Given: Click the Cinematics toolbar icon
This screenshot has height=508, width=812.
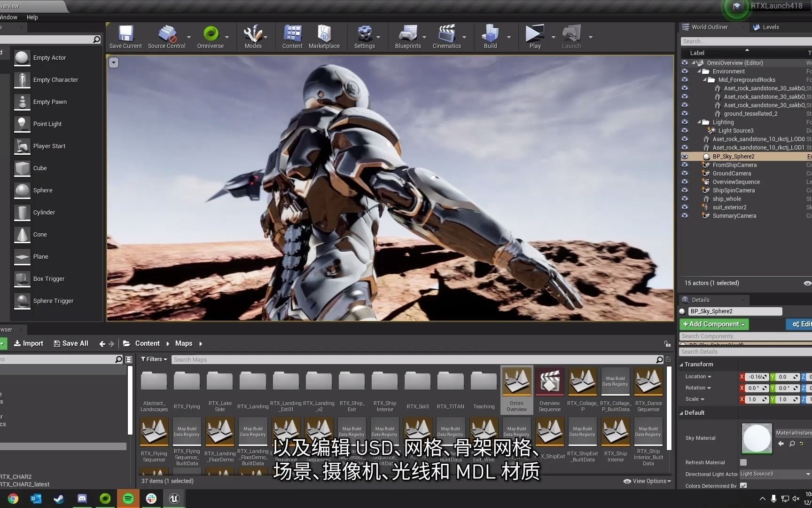Looking at the screenshot, I should click(446, 34).
